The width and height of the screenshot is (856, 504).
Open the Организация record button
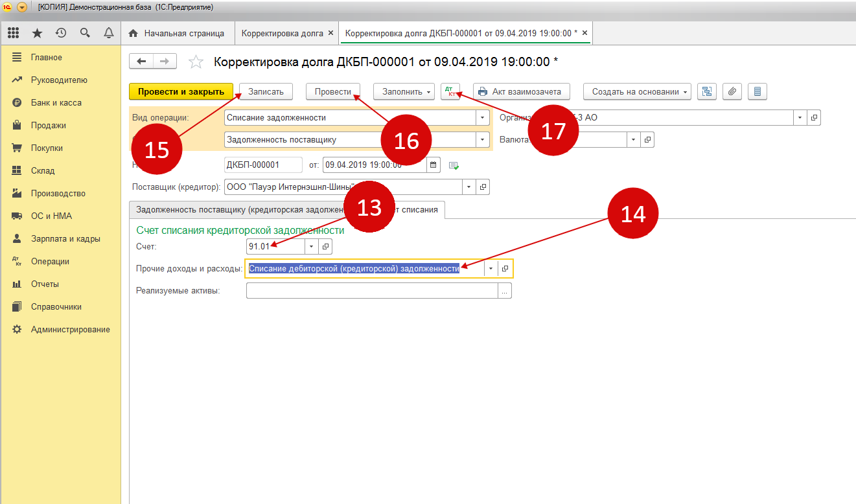point(815,118)
